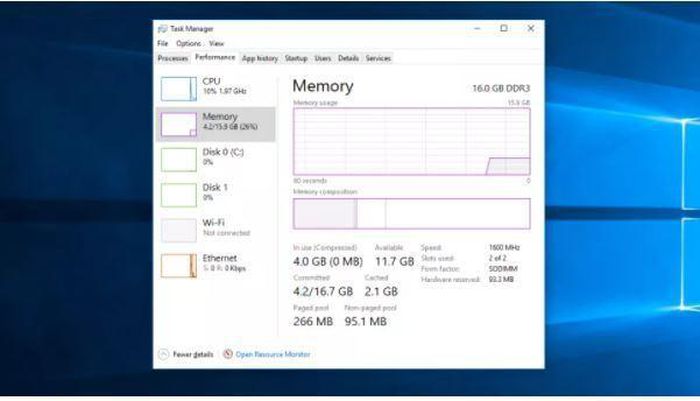
Task: Click the Task Manager title bar icon
Action: click(x=162, y=29)
